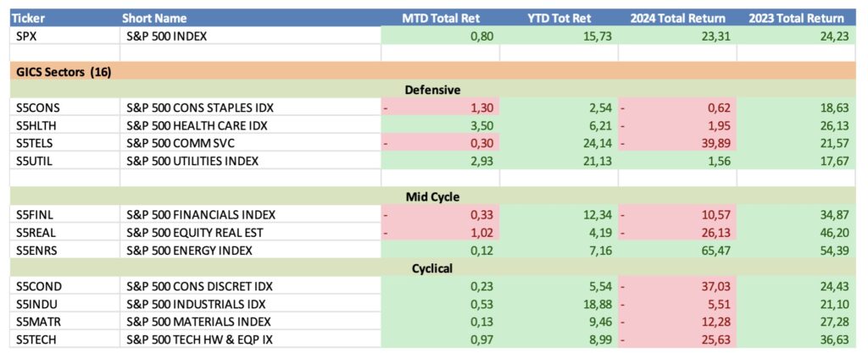
Task: Click S&P 500 MATERIALS INDEX name
Action: (198, 322)
